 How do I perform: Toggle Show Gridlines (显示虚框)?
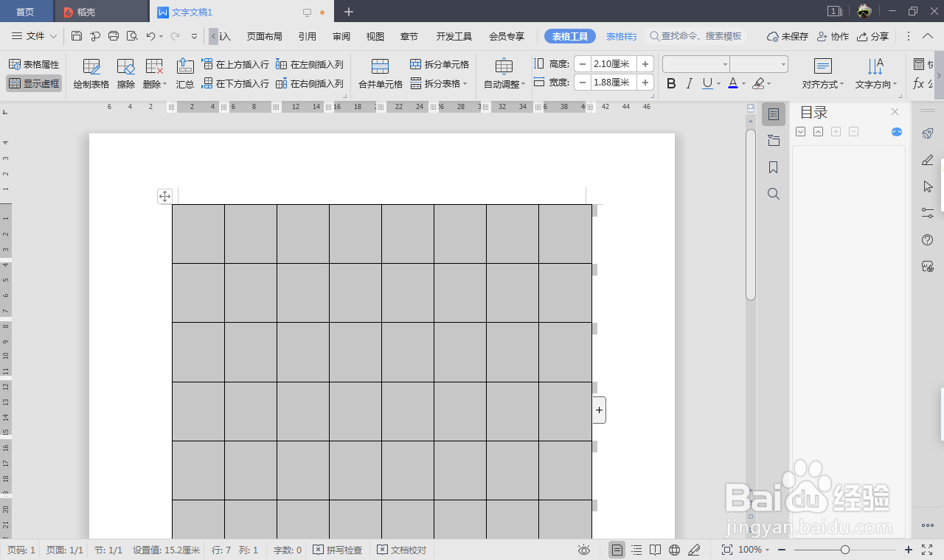click(34, 84)
